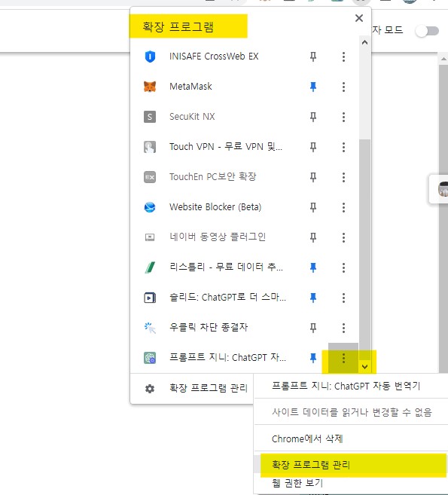Select 웹 권한 보기 menu entry
Screen dimensions: 448x495
tap(351, 483)
